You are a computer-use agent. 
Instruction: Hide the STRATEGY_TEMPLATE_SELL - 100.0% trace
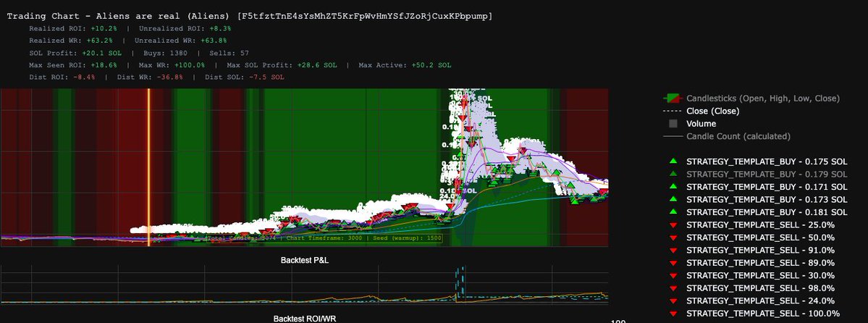click(x=763, y=314)
